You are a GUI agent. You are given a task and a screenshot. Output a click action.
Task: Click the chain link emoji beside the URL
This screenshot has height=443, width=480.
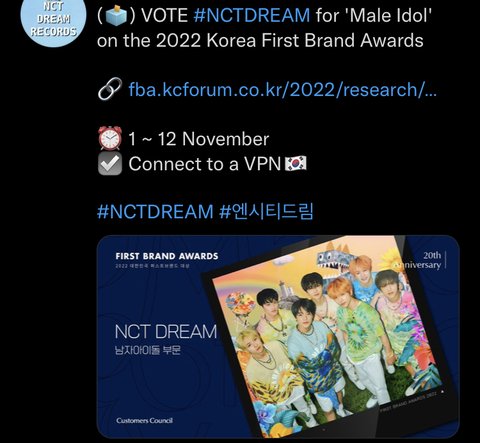coord(110,89)
